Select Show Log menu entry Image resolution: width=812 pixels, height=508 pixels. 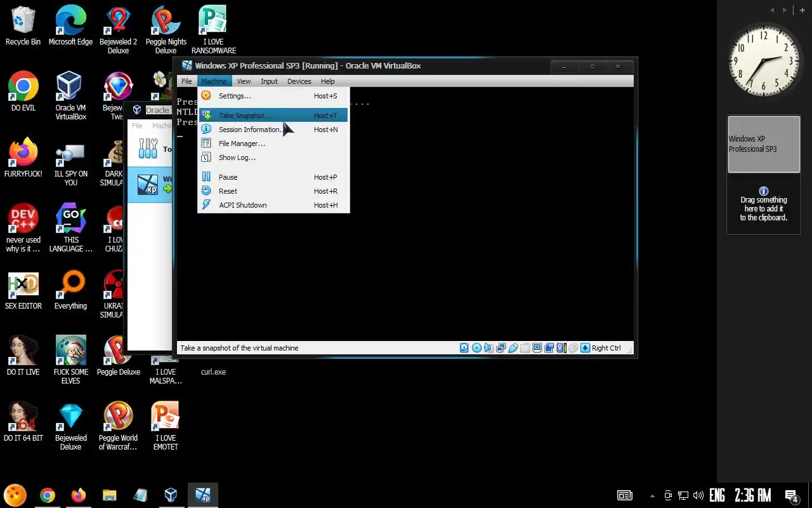[x=273, y=157]
